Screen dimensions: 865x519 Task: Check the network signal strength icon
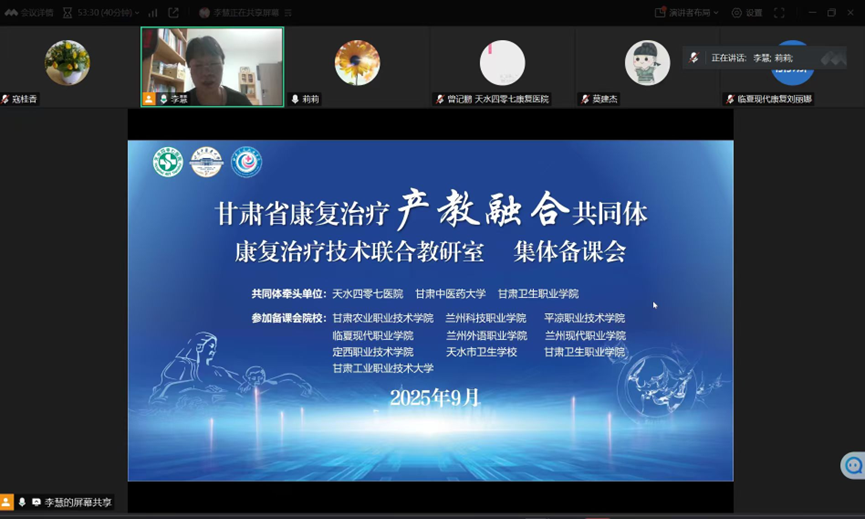pos(153,13)
